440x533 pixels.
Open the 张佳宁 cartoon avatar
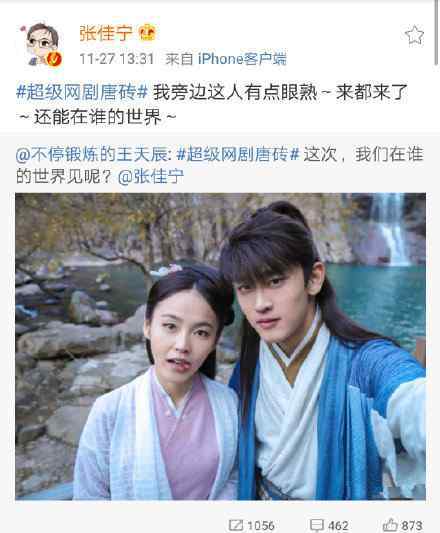pyautogui.click(x=41, y=43)
